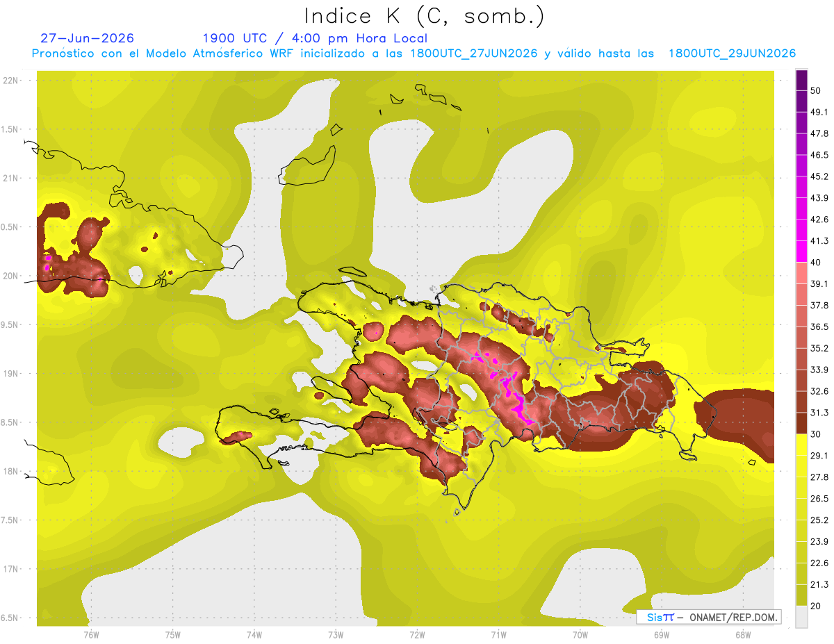The width and height of the screenshot is (834, 644).
Task: Click the "1900 UTC / 4:00 pm Hora Local" time label
Action: [x=315, y=38]
